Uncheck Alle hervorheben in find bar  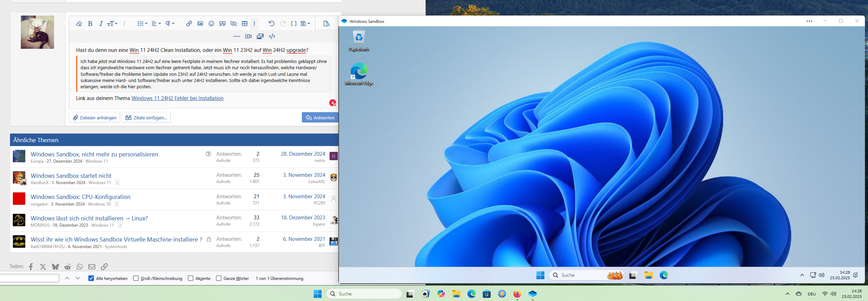91,278
